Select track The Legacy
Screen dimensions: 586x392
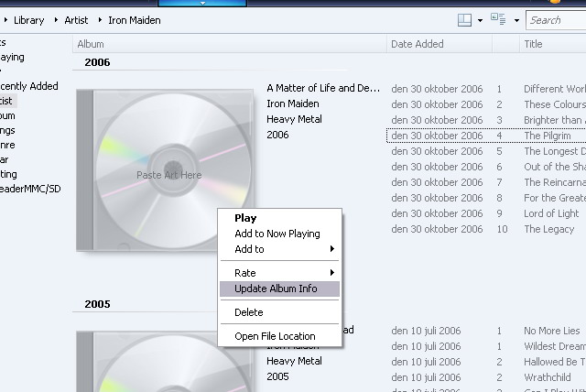click(x=486, y=229)
